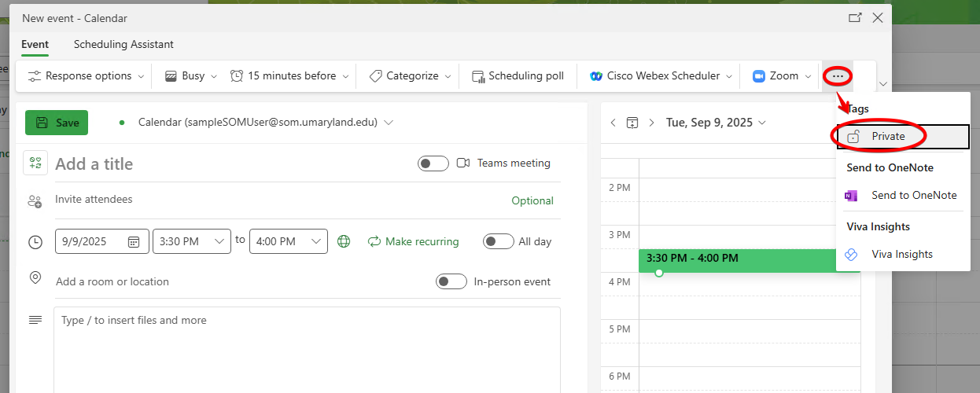Turn on the In-person event toggle
980x393 pixels.
pos(451,281)
